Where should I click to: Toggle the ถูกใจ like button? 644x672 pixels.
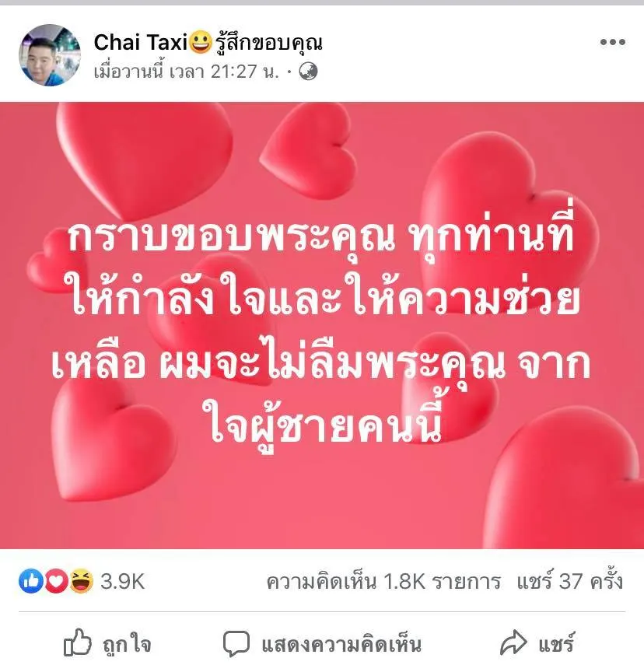(107, 643)
